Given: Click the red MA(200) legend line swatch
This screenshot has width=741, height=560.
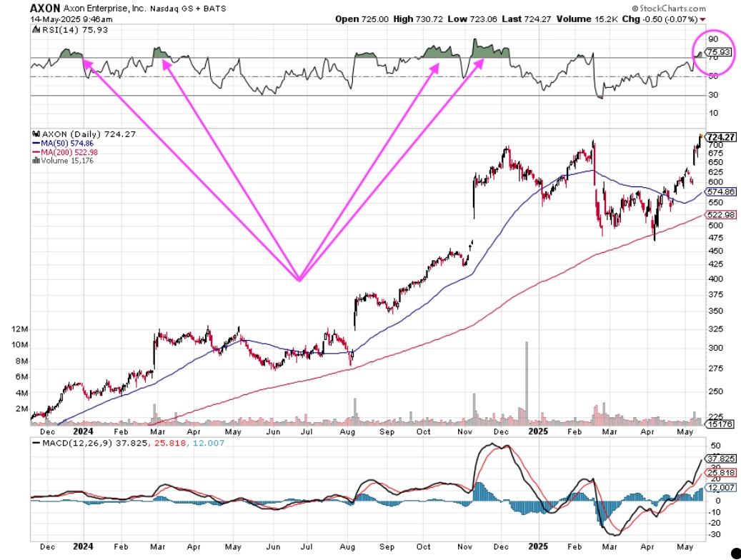Looking at the screenshot, I should (x=36, y=151).
